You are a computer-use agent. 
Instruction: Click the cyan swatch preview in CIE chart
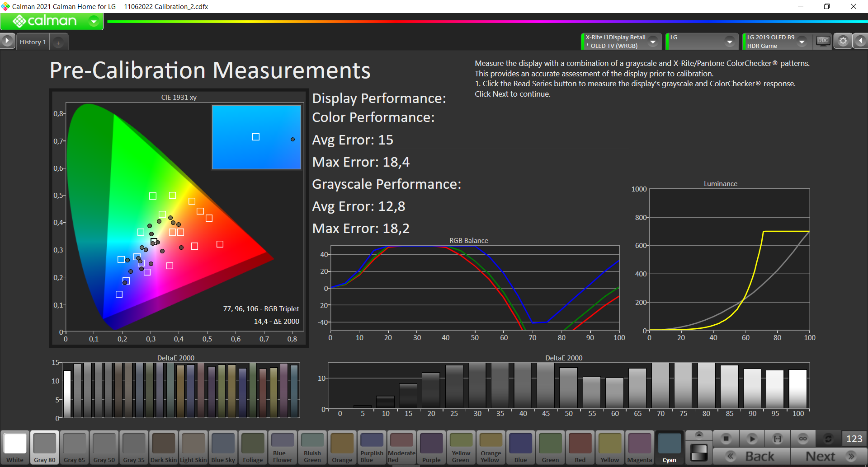pos(256,137)
